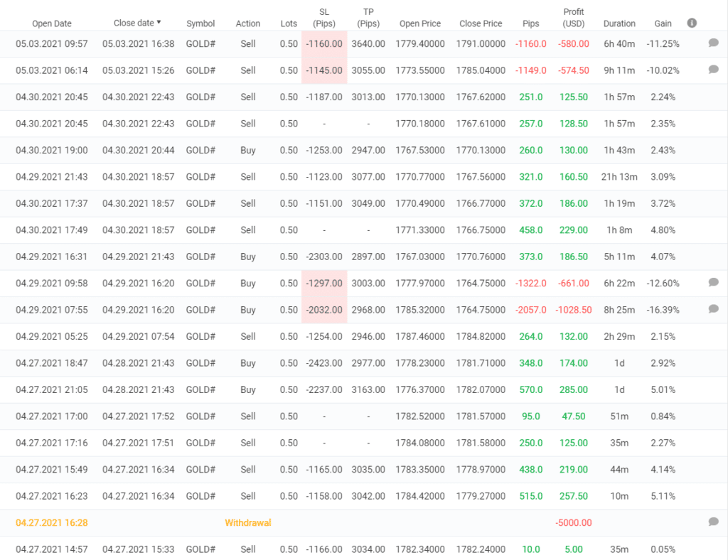The image size is (728, 560).
Task: Open the info icon in the table header
Action: pos(691,22)
